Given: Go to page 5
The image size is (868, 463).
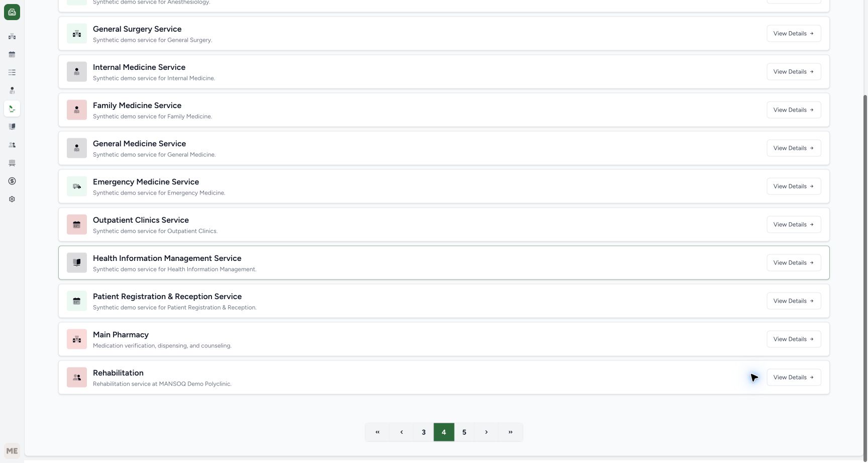Looking at the screenshot, I should (464, 432).
